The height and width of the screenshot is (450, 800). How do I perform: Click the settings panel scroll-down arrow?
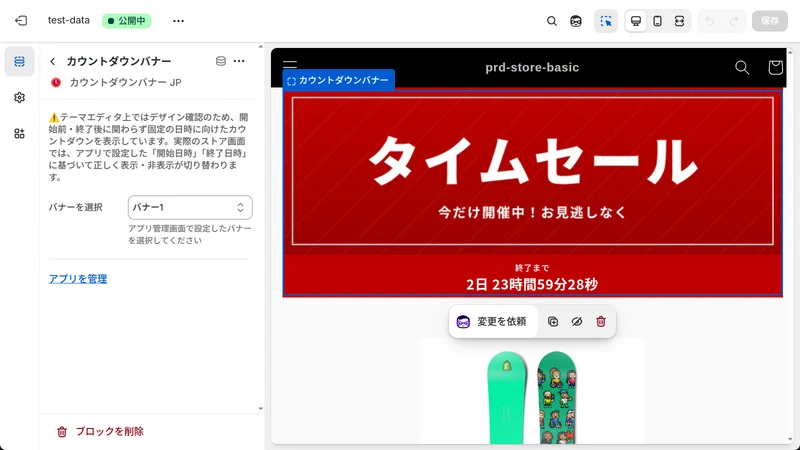pos(261,408)
